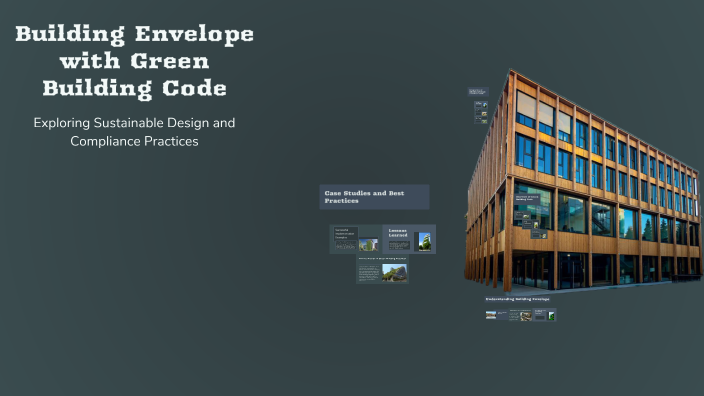Click the sloped green-roof building photo
The height and width of the screenshot is (396, 704).
394,273
